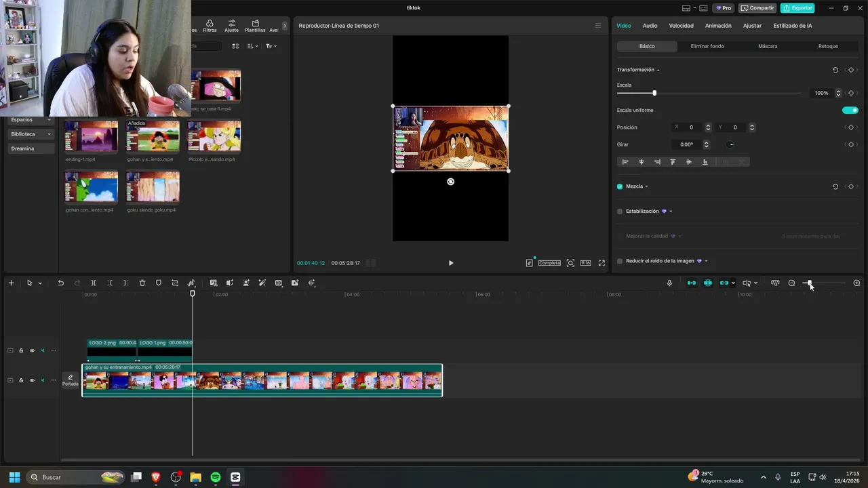Viewport: 868px width, 488px height.
Task: Open the Estilizado de IA tab
Action: coord(793,26)
